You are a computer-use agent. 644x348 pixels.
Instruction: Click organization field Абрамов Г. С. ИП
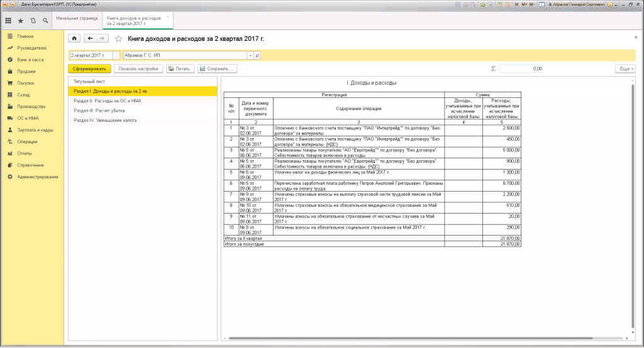pyautogui.click(x=186, y=55)
